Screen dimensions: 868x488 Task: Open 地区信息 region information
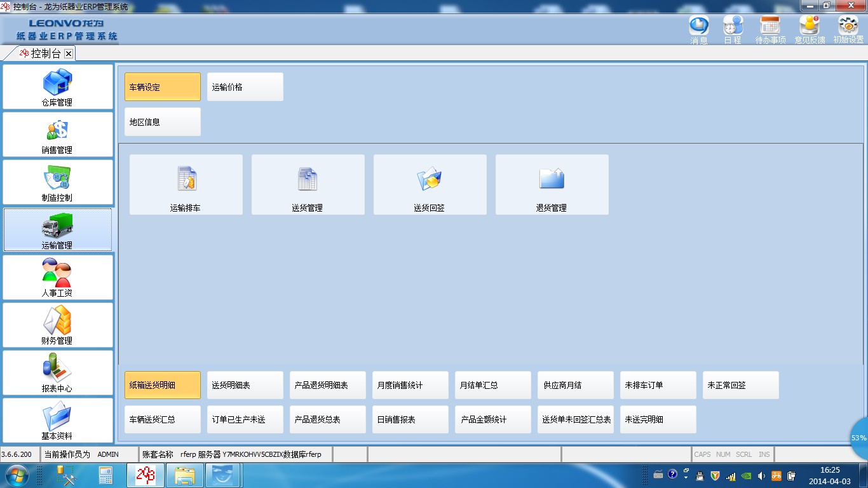162,122
